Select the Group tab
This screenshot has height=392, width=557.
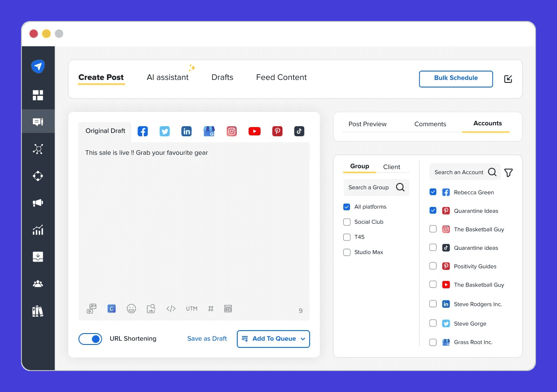tap(360, 166)
